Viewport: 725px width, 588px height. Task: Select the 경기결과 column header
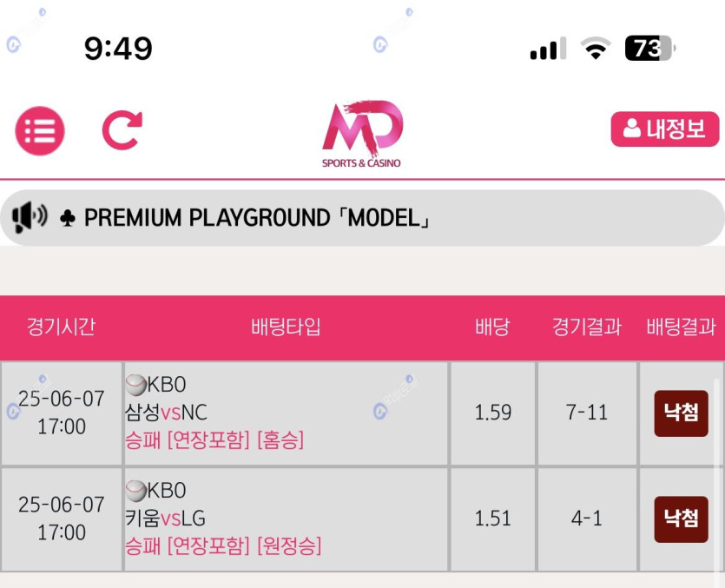(587, 327)
